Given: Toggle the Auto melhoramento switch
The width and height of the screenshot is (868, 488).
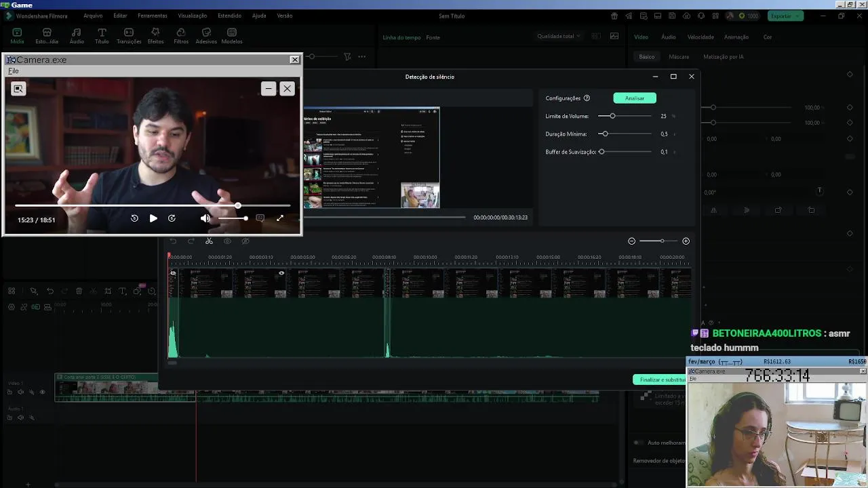Looking at the screenshot, I should 638,443.
